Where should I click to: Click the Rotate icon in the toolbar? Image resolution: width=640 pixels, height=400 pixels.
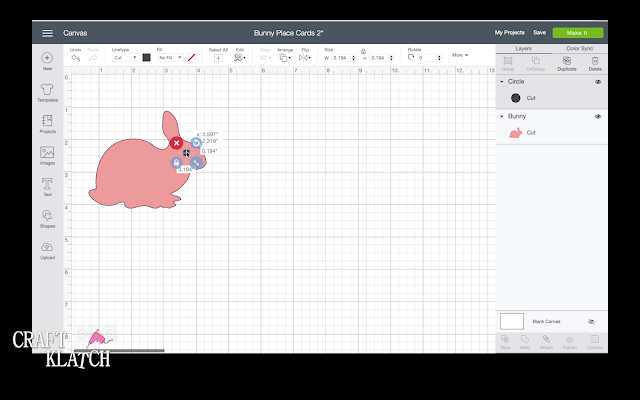(411, 58)
